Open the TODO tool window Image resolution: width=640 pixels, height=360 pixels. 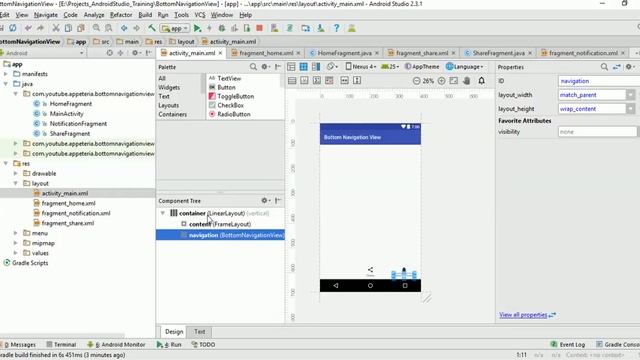pos(203,344)
